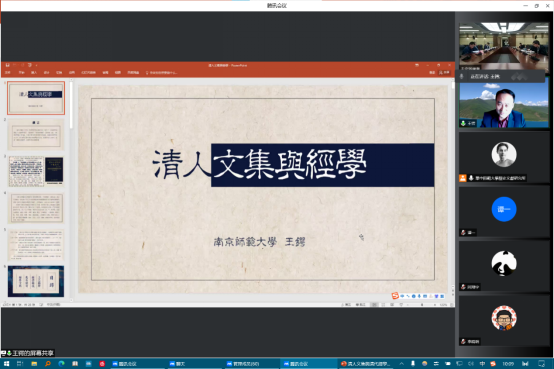
Task: Click the Notes button in status bar
Action: pyautogui.click(x=346, y=305)
